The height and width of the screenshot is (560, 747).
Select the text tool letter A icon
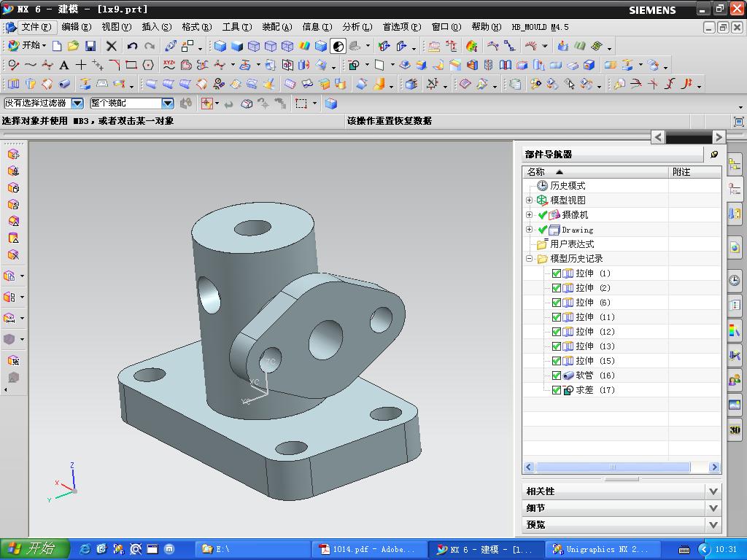tap(64, 65)
